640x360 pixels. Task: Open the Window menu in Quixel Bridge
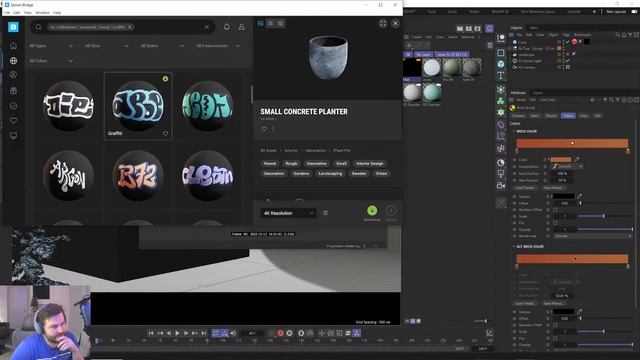click(x=42, y=13)
